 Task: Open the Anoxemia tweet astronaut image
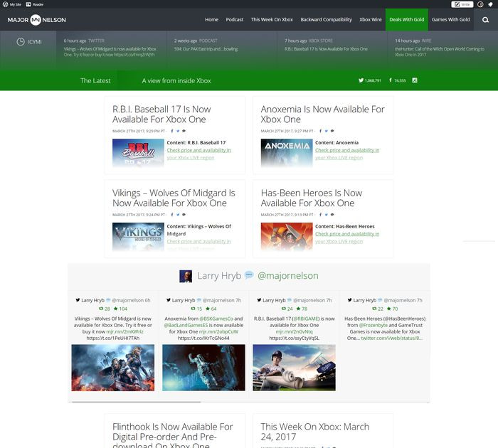click(x=203, y=368)
